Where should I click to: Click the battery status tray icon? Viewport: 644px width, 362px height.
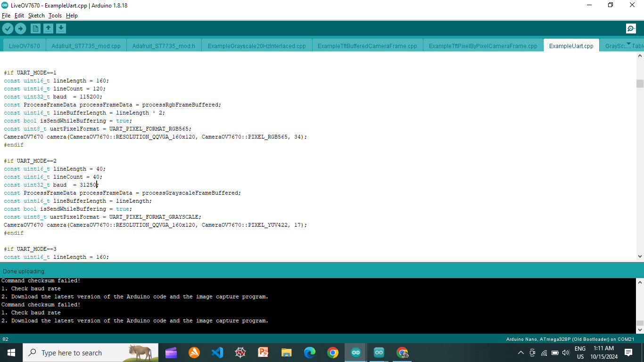pos(555,353)
